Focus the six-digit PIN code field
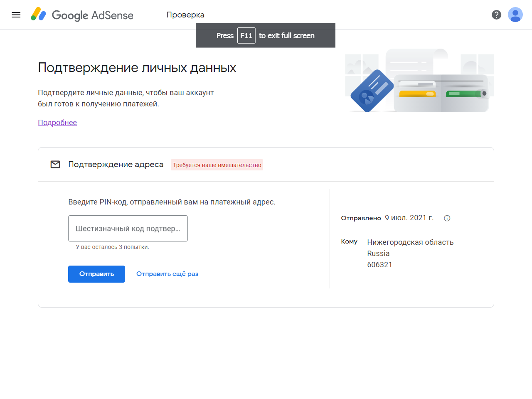 128,228
